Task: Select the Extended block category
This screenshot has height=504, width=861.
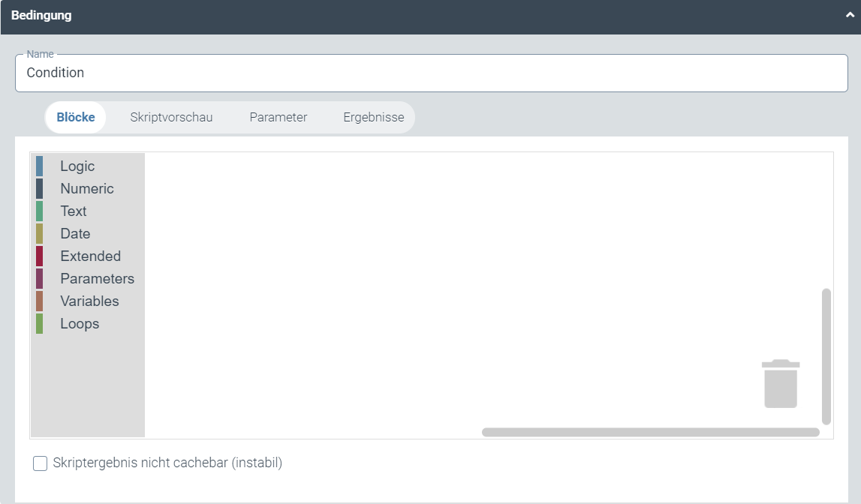Action: point(90,256)
